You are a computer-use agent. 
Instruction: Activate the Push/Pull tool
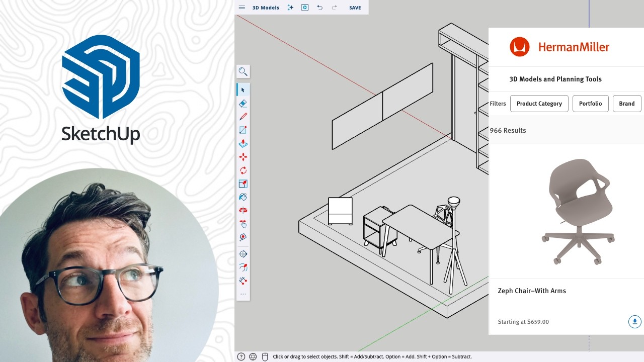pyautogui.click(x=243, y=143)
